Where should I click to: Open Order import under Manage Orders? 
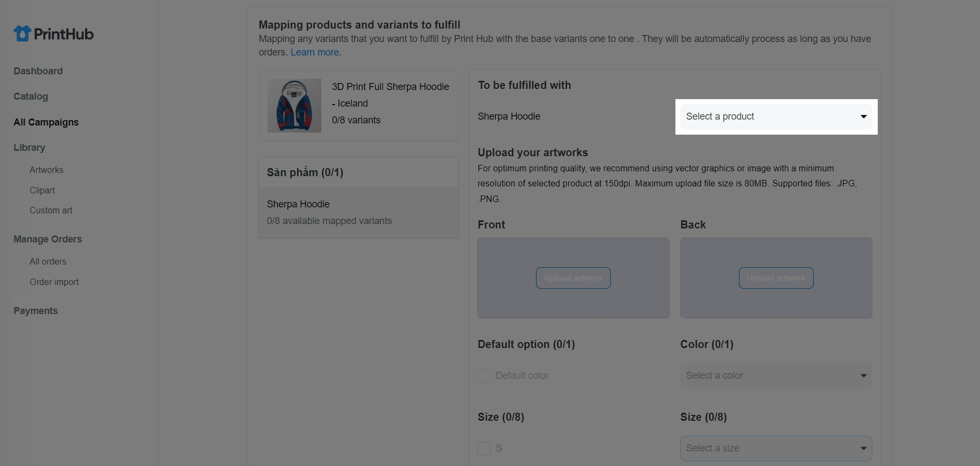54,282
